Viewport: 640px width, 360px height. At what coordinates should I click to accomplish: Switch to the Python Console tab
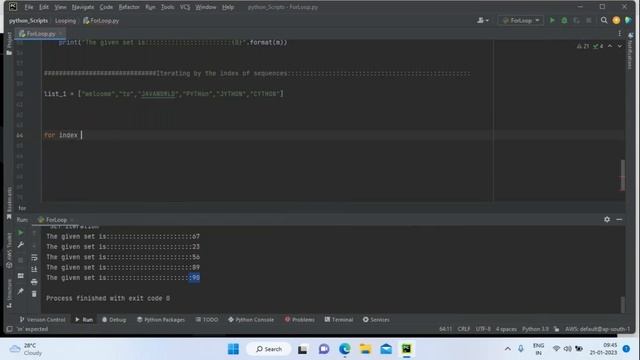click(251, 320)
